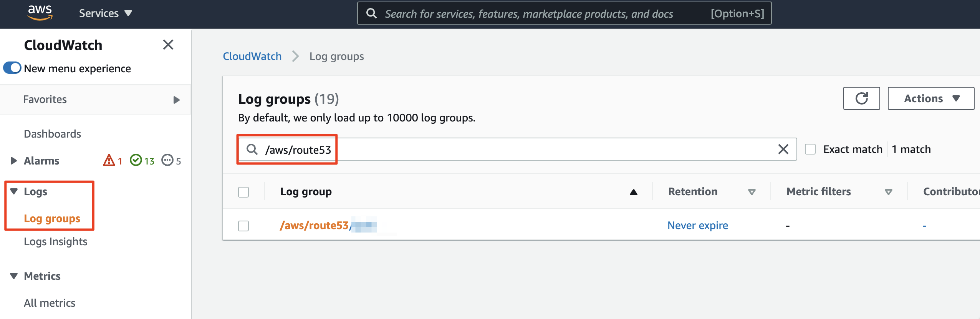Screen dimensions: 980x319
Task: Select all log groups header checkbox
Action: click(243, 192)
